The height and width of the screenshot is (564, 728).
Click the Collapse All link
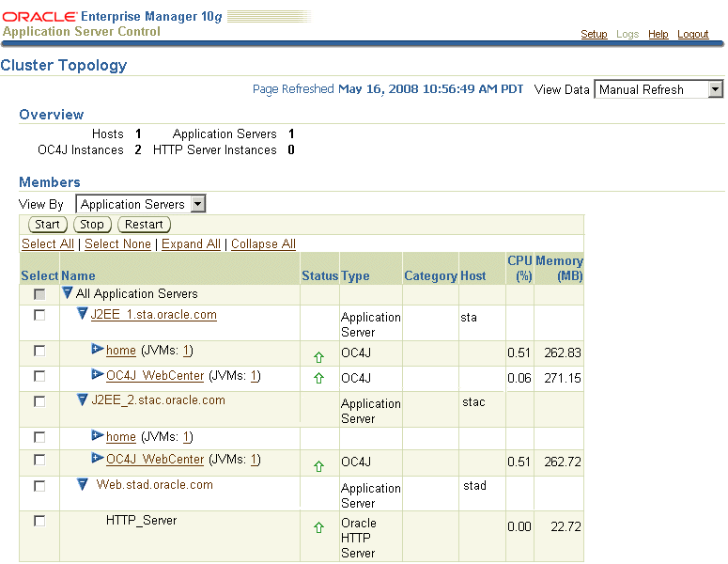(263, 243)
